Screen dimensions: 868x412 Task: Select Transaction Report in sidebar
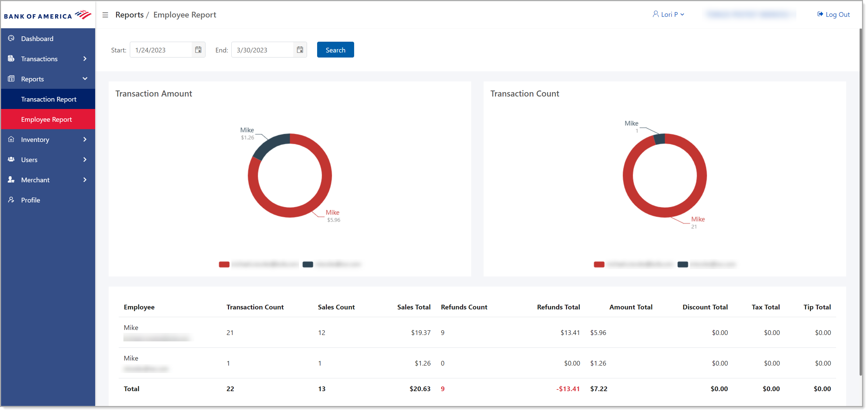48,99
